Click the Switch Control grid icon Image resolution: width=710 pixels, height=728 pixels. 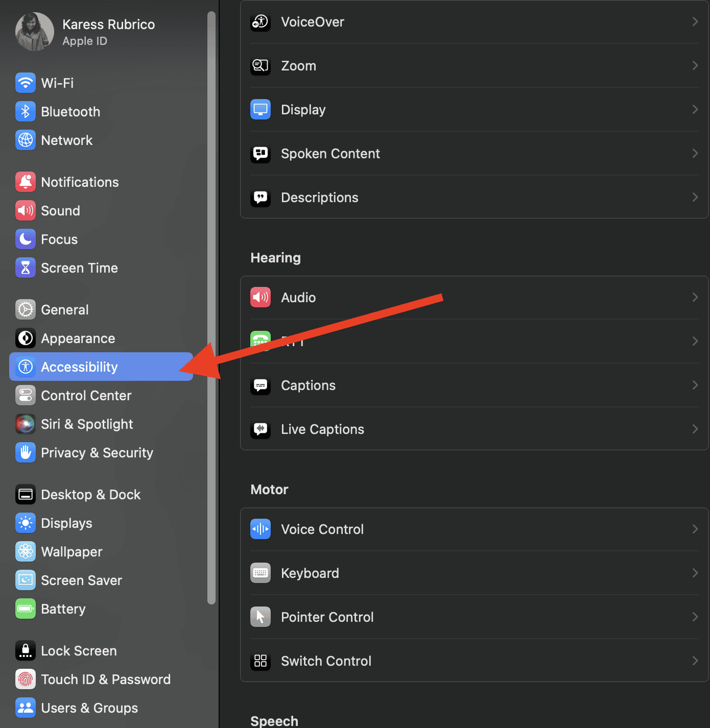[261, 661]
